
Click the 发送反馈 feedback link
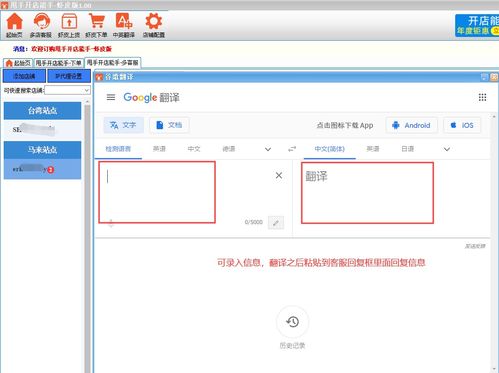click(x=475, y=246)
